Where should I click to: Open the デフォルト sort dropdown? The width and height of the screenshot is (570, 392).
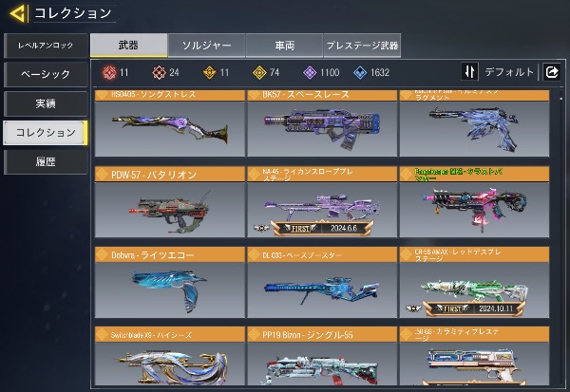(x=509, y=72)
